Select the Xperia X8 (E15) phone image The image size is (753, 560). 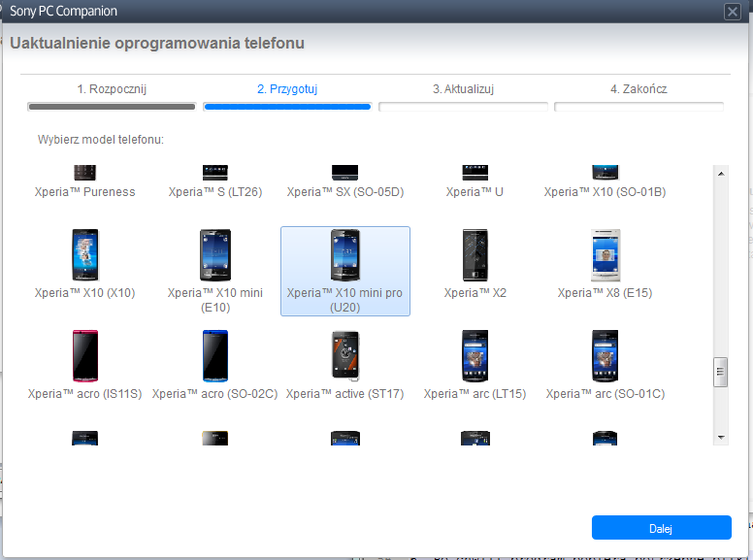(x=606, y=255)
